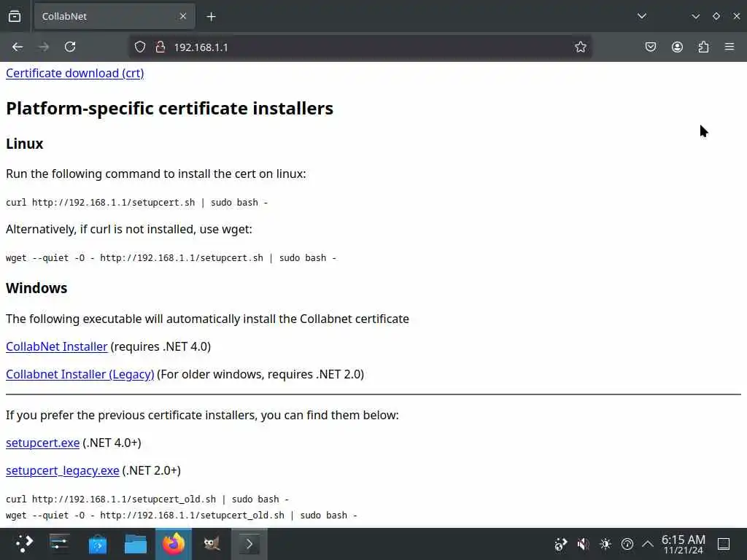Click the Platform-specific certificate installers heading
This screenshot has height=560, width=747.
[169, 109]
